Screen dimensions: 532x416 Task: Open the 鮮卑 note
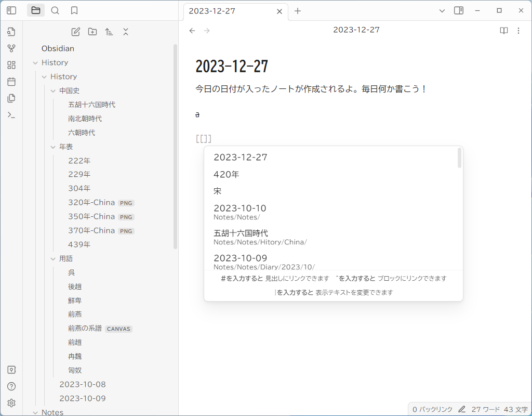pyautogui.click(x=75, y=301)
